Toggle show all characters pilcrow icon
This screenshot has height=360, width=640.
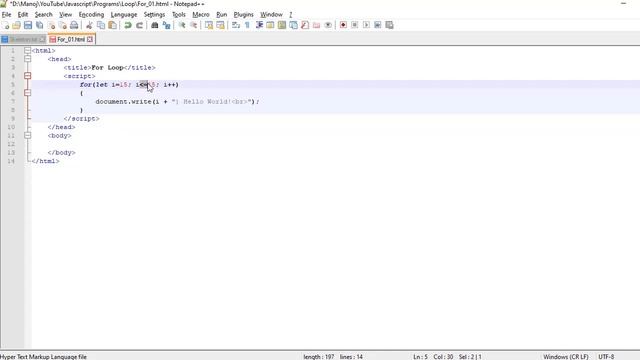click(247, 25)
